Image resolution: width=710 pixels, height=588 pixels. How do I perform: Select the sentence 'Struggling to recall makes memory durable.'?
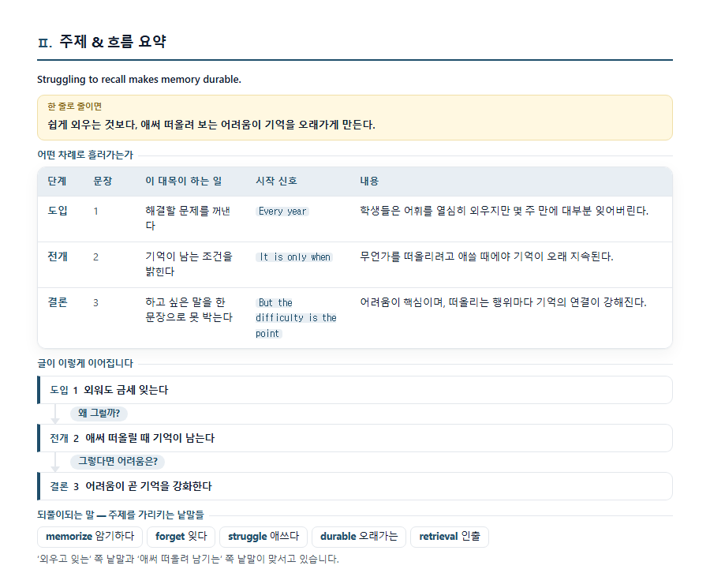[x=139, y=79]
